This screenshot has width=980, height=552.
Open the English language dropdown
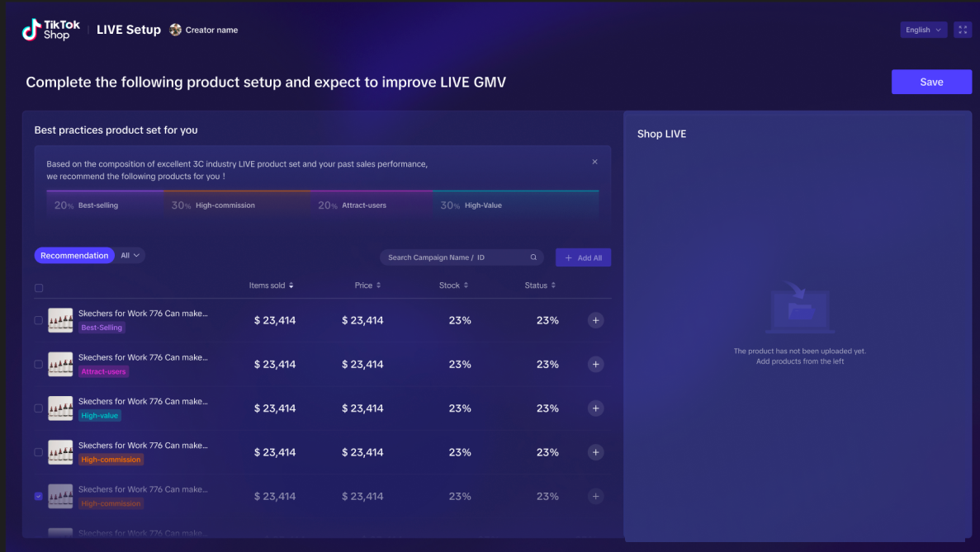[923, 30]
